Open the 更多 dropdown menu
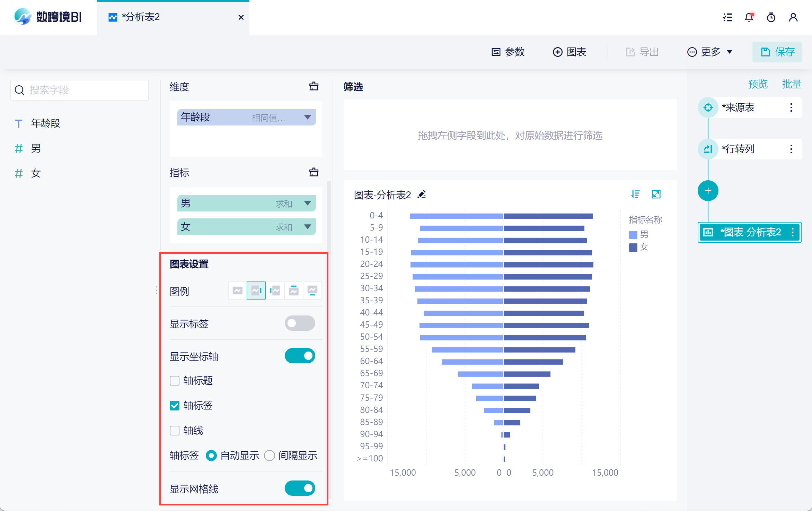812x511 pixels. [710, 52]
